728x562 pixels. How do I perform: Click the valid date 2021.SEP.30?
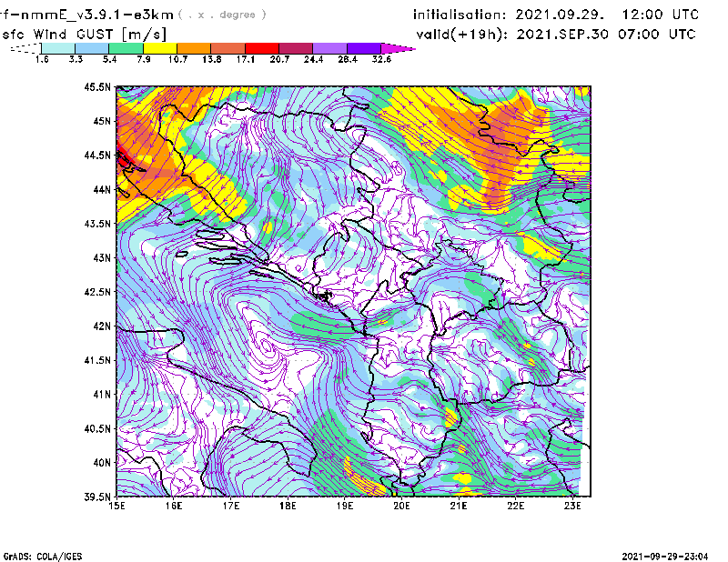(x=562, y=35)
